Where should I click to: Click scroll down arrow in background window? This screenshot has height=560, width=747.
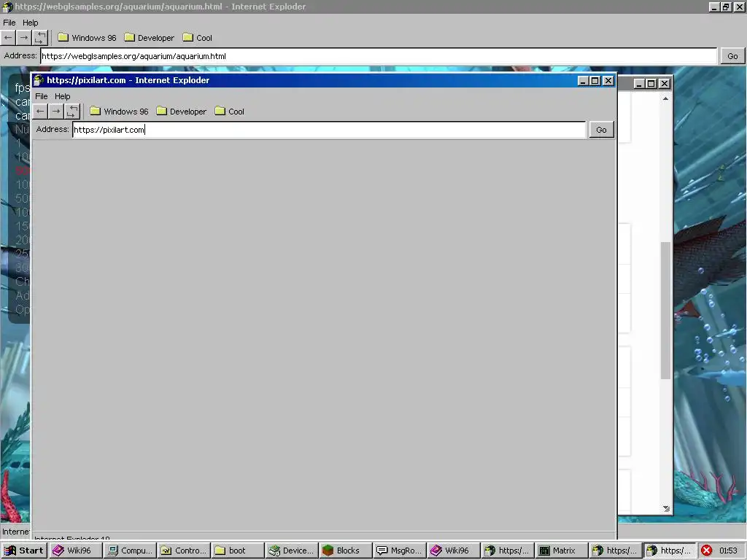665,508
